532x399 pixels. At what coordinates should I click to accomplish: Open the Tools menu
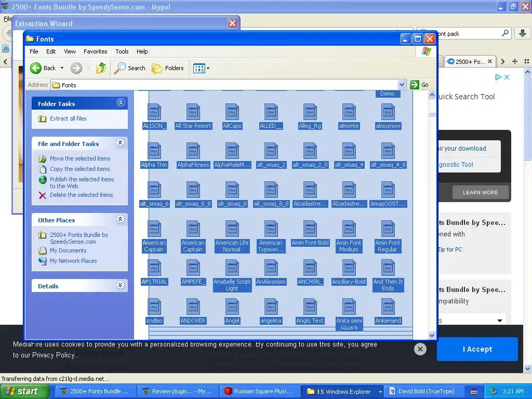[122, 51]
